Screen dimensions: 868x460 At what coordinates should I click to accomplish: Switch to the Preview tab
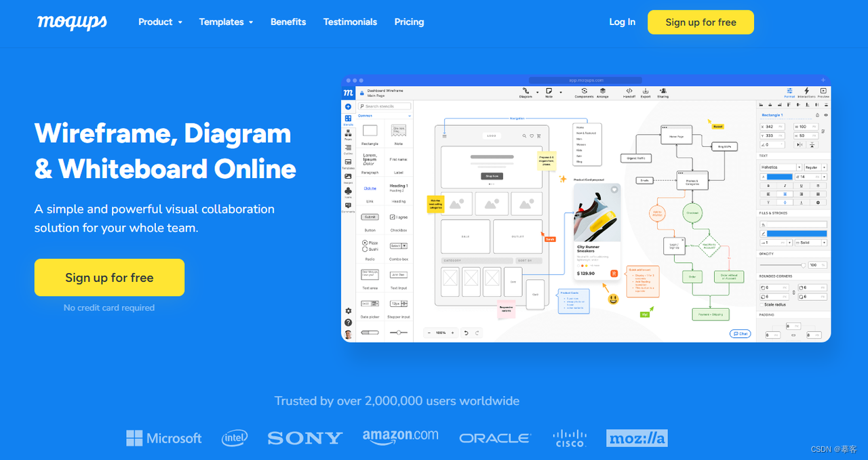coord(823,93)
